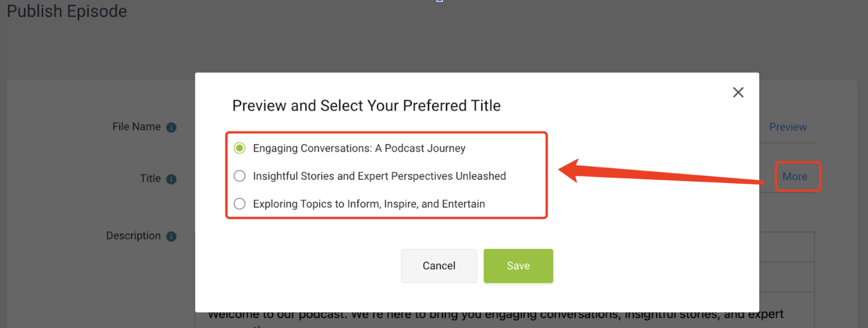Click the 'Exploring Topics to Inform' option text

click(369, 204)
